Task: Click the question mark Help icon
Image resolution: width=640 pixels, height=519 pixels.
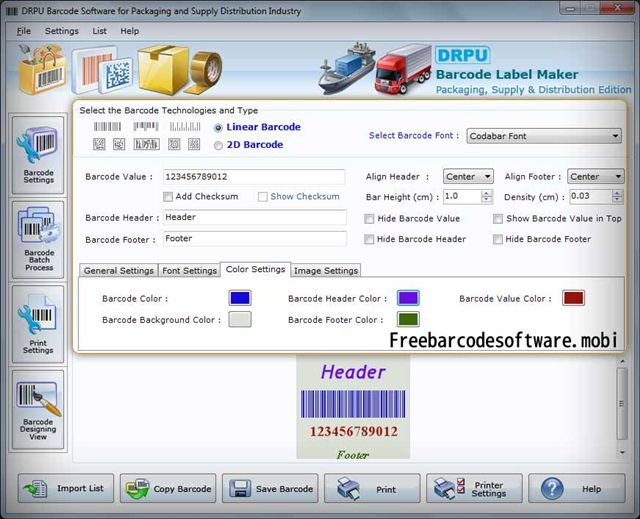Action: pyautogui.click(x=552, y=488)
